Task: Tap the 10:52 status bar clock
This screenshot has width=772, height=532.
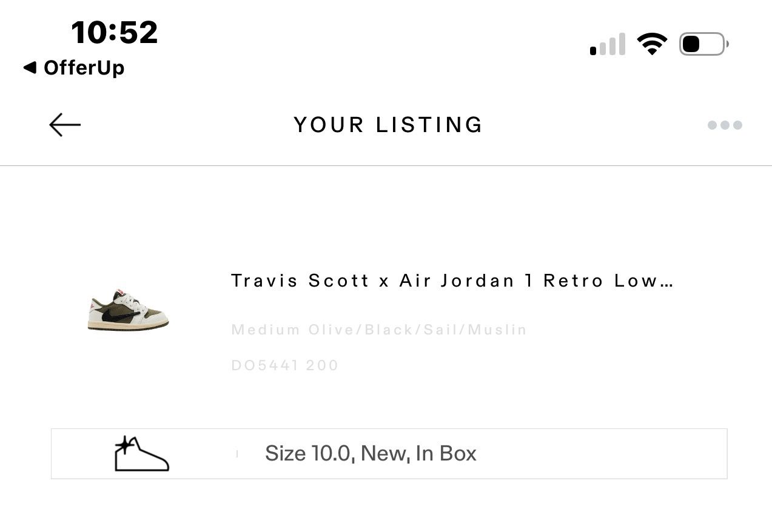Action: [x=114, y=32]
